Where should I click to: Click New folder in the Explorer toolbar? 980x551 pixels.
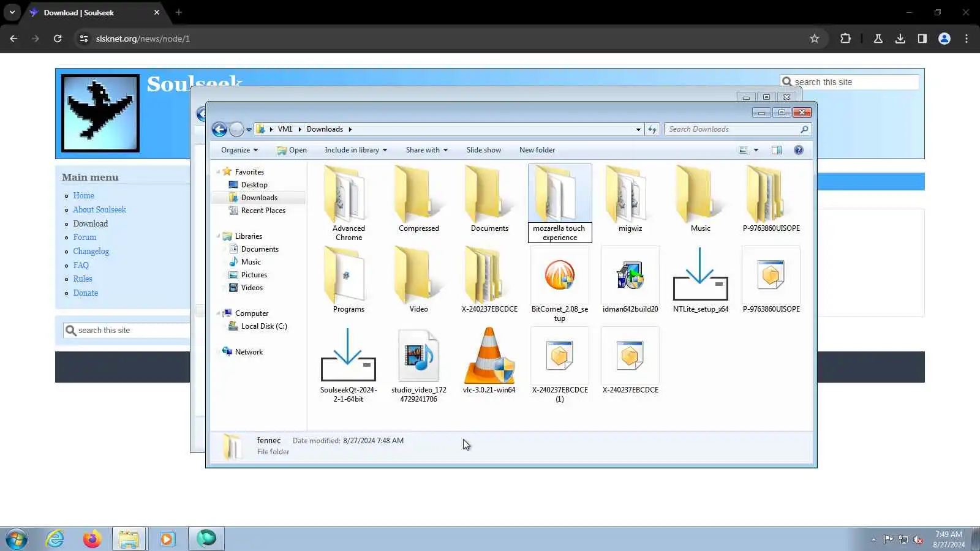537,150
